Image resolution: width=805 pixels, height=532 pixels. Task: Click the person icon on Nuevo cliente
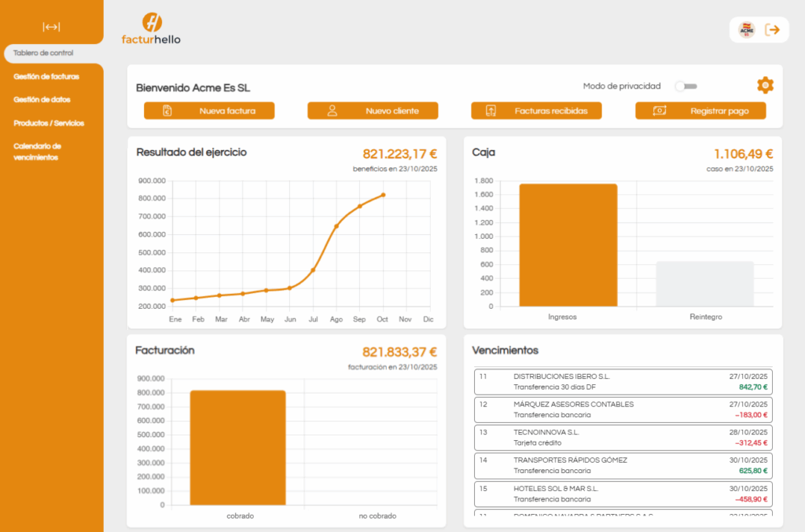click(x=332, y=111)
